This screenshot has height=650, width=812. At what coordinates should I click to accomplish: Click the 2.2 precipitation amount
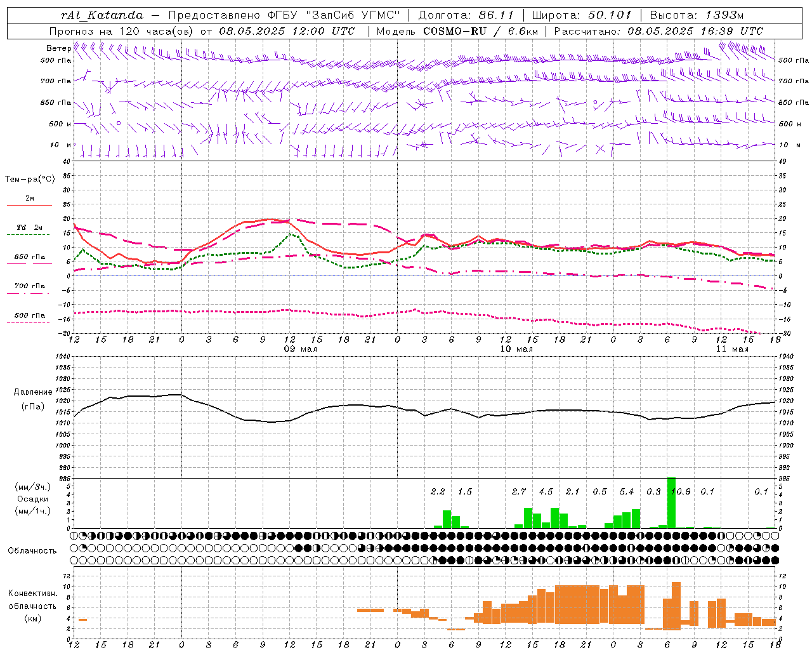(438, 491)
